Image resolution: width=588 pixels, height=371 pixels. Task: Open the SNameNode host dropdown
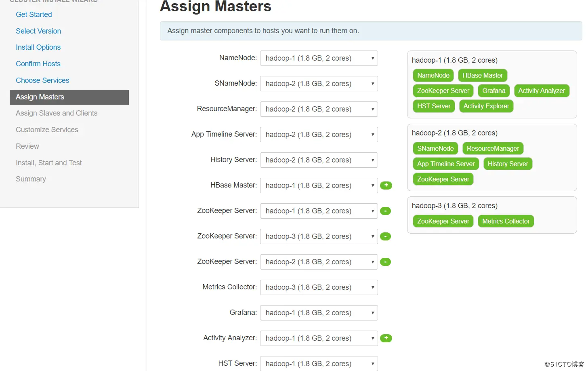[x=319, y=84]
